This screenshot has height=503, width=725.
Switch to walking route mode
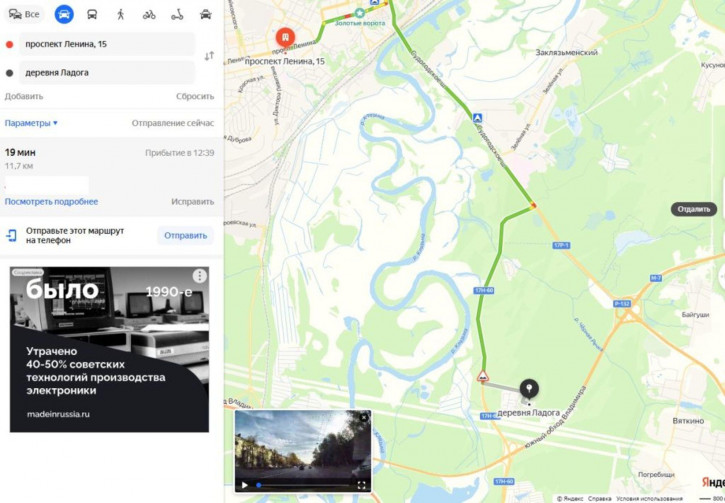(121, 14)
